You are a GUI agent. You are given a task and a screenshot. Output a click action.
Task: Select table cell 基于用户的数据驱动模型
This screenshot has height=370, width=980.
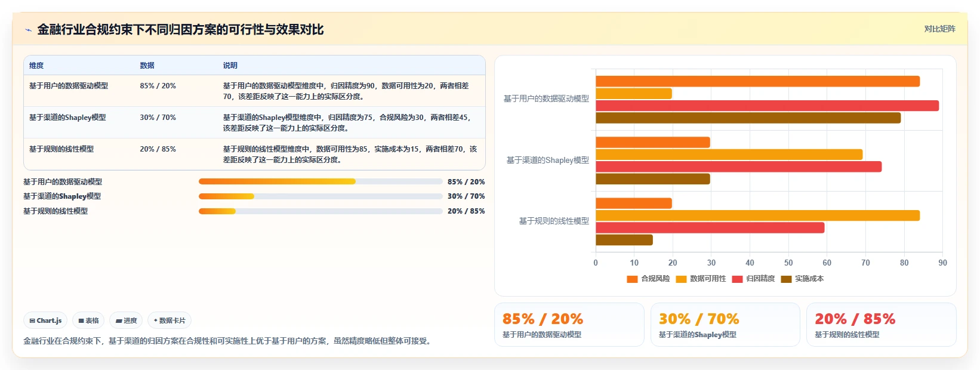click(69, 86)
